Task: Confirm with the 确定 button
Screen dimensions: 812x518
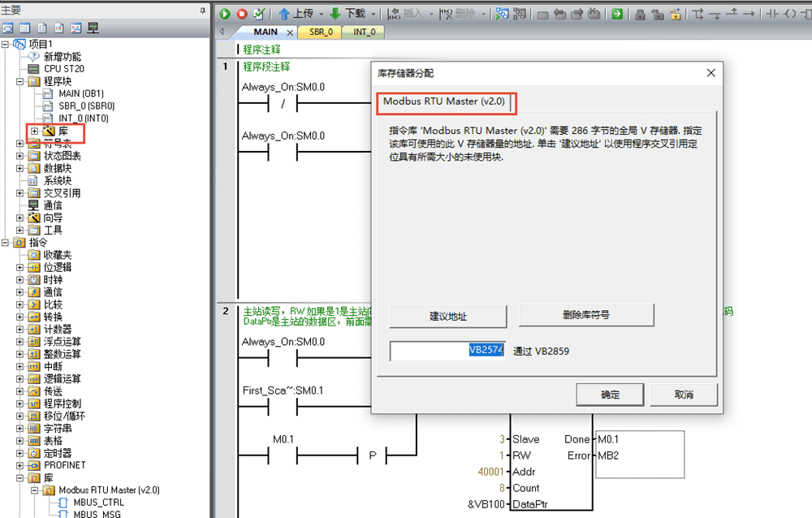Action: coord(610,395)
